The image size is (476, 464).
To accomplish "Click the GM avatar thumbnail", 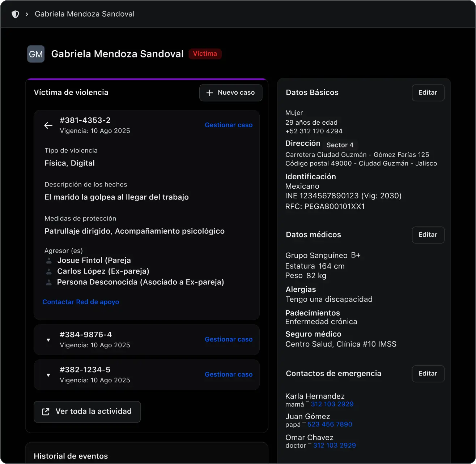I will click(x=36, y=54).
